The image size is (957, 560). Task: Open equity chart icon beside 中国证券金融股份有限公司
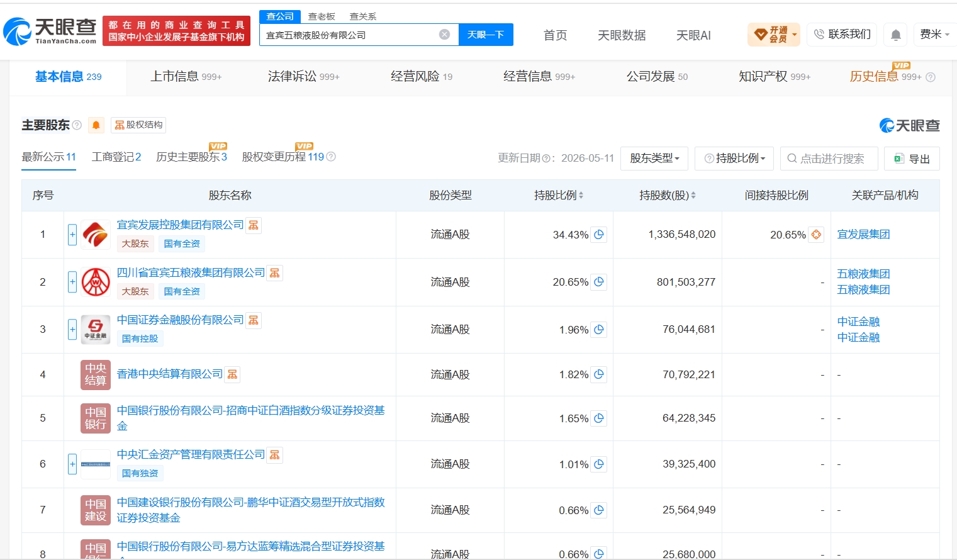[254, 320]
